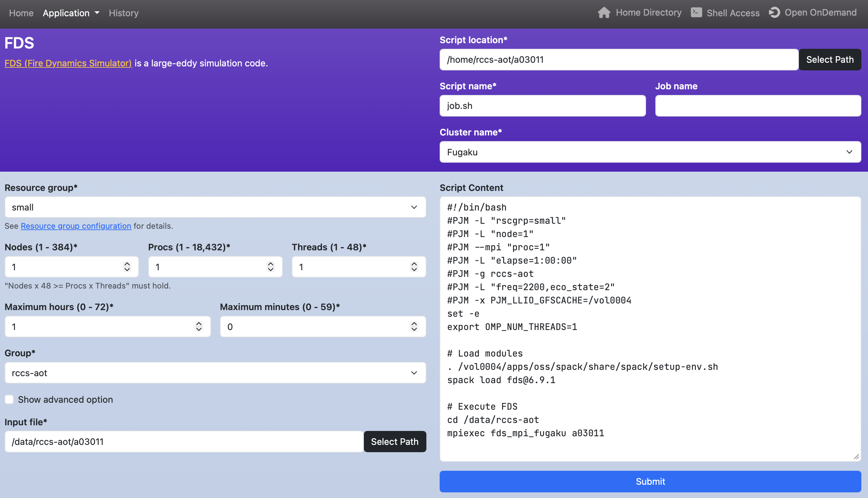Click the Maximum minutes stepper arrows
Viewport: 868px width, 498px height.
click(x=414, y=327)
